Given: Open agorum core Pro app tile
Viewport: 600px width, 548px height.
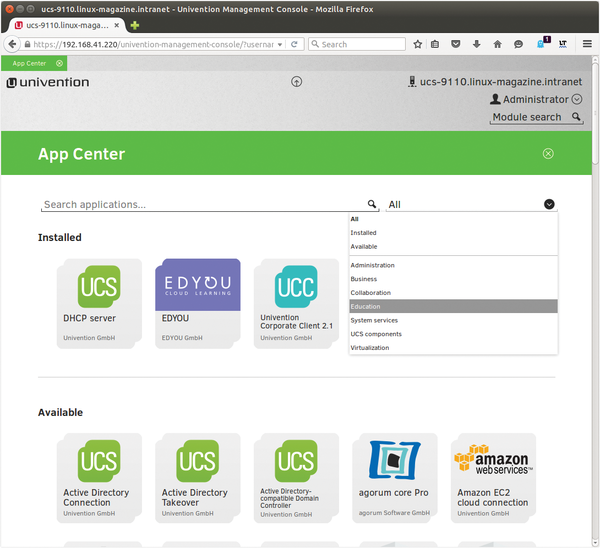Looking at the screenshot, I should (x=395, y=478).
